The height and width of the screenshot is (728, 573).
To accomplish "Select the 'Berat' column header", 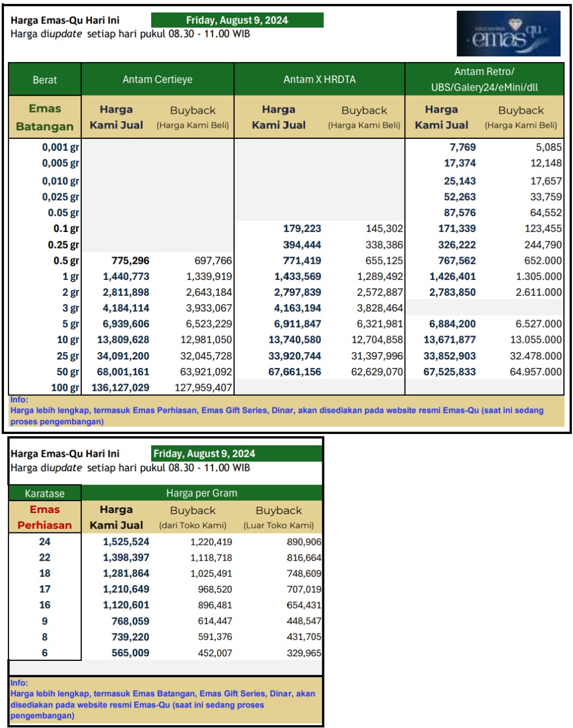I will click(45, 80).
